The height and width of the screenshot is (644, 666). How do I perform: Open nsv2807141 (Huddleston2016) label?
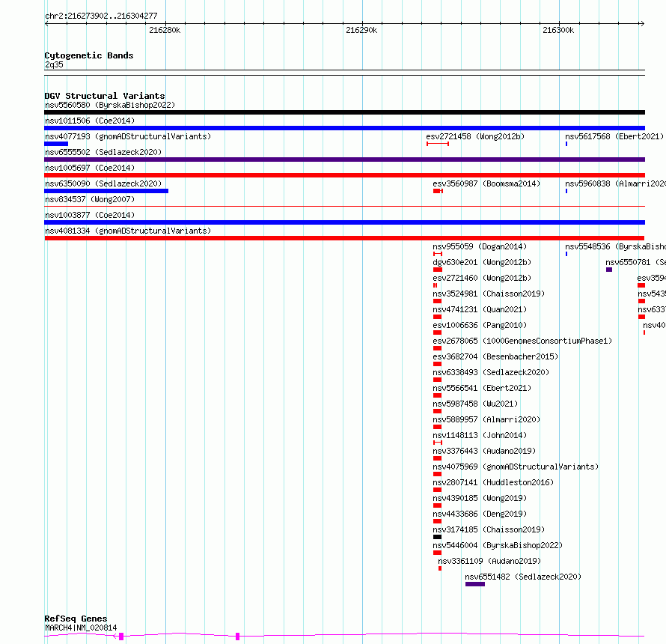(493, 482)
